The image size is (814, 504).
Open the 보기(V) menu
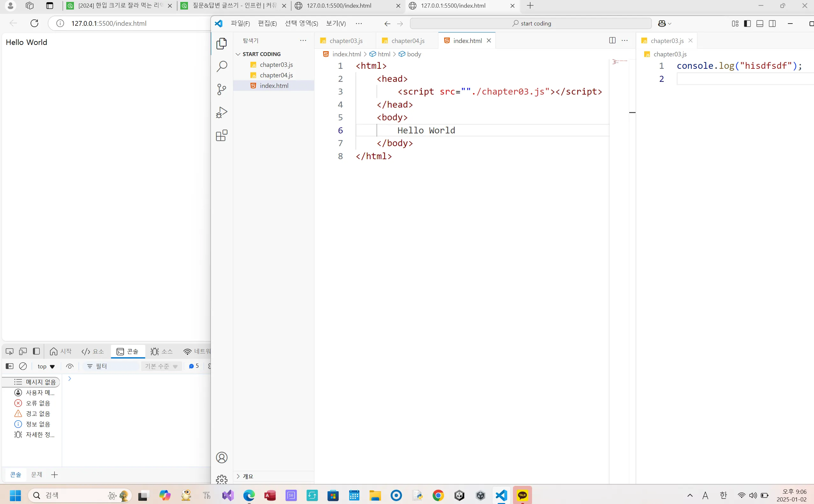click(x=336, y=23)
